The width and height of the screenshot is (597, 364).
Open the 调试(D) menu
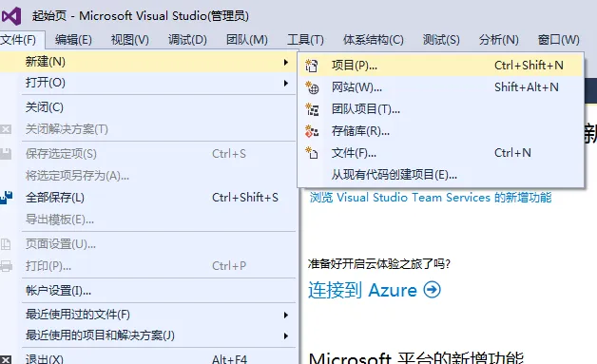point(187,40)
